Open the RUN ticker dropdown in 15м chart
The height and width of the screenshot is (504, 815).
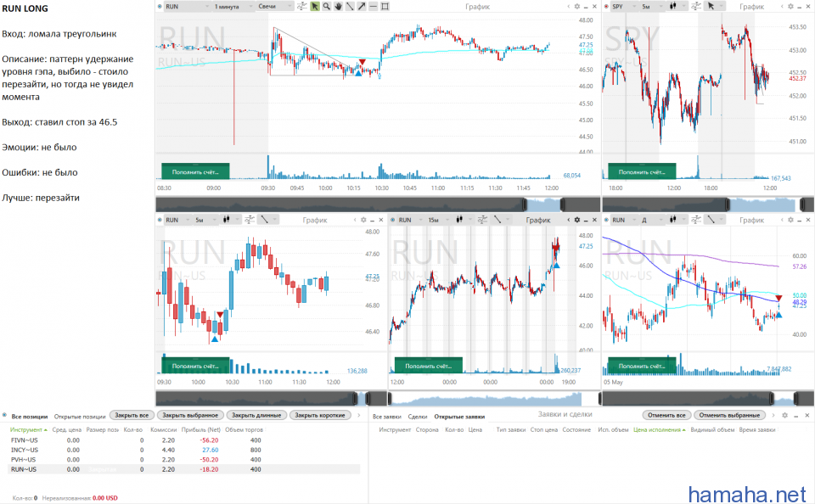409,221
